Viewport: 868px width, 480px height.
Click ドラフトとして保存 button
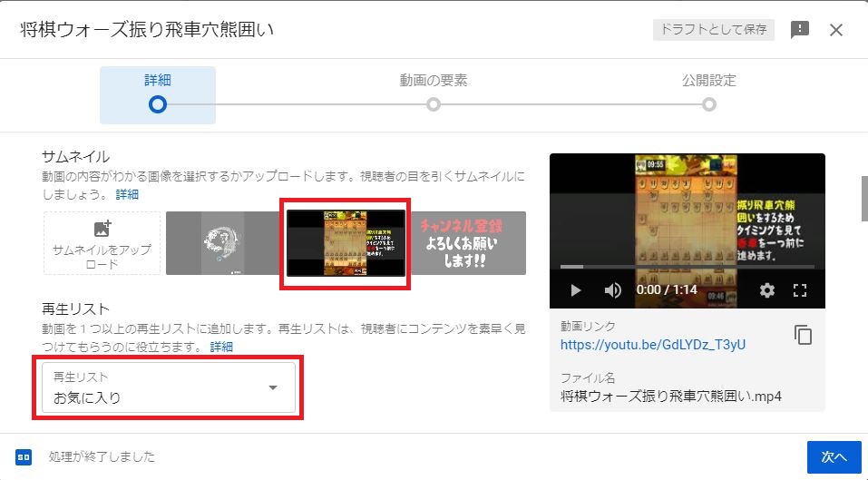pos(714,30)
